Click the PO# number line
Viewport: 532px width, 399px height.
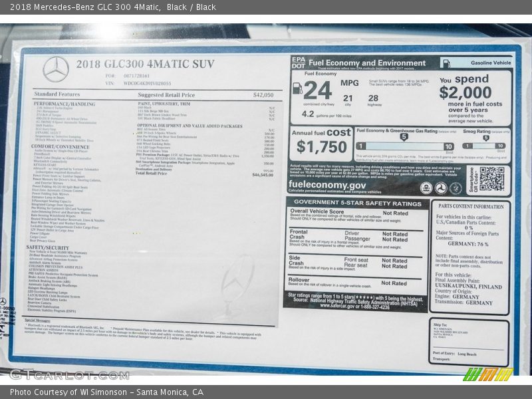pyautogui.click(x=127, y=76)
